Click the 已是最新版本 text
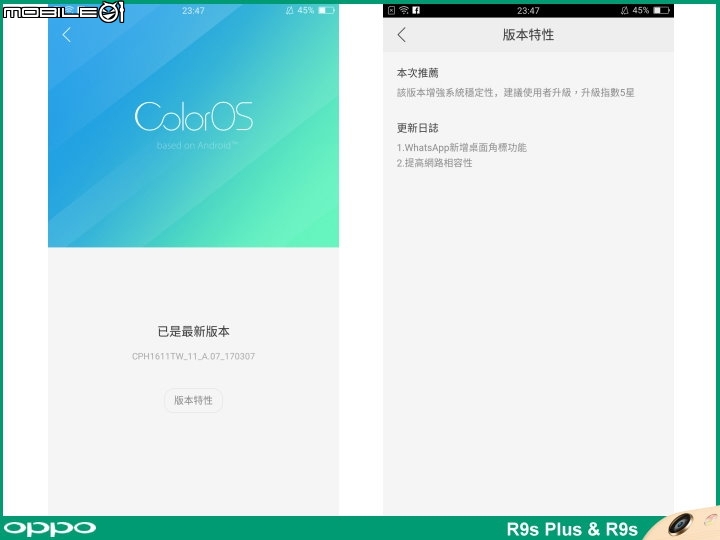Image resolution: width=720 pixels, height=540 pixels. (x=193, y=332)
